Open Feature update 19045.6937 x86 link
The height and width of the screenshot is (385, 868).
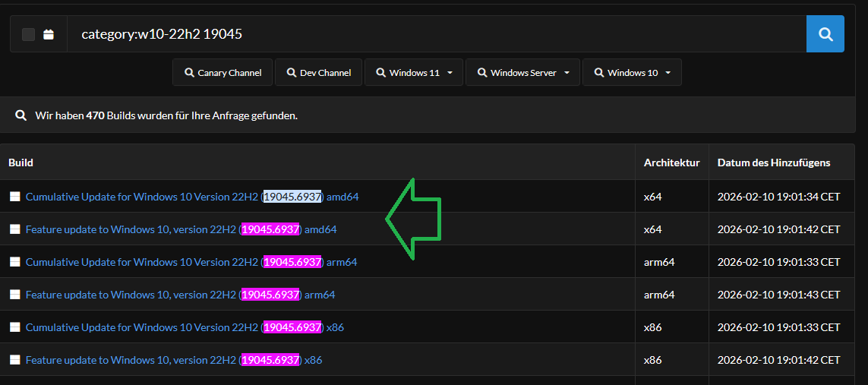tap(174, 360)
